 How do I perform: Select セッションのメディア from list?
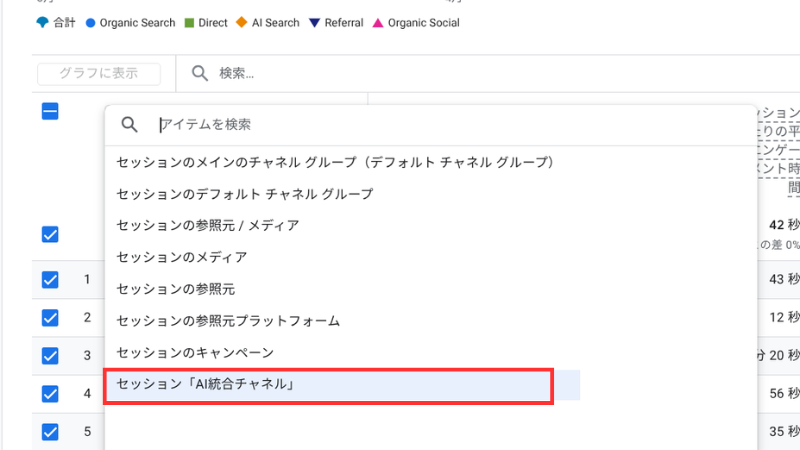[x=181, y=257]
